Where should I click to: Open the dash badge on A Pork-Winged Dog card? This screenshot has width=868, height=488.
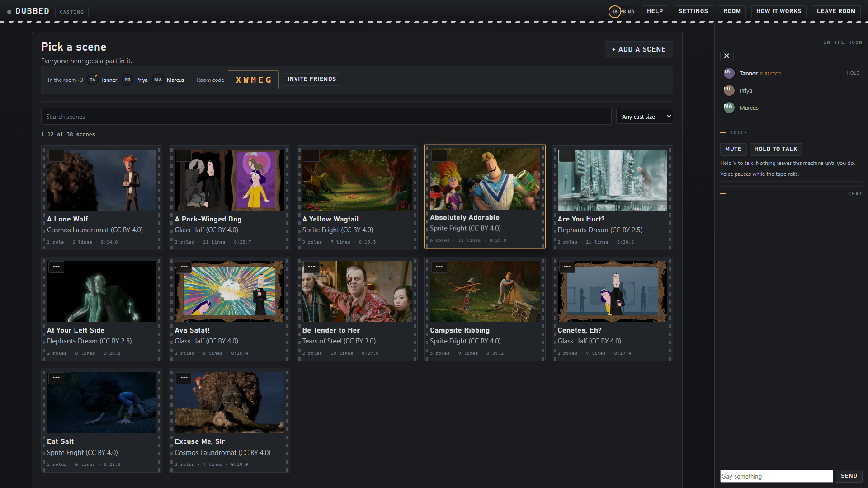tap(184, 155)
